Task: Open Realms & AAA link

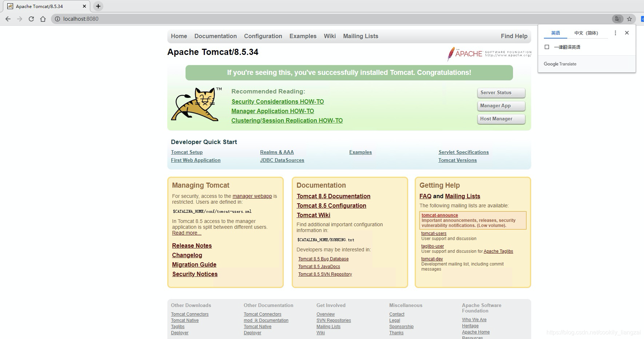Action: pyautogui.click(x=277, y=152)
